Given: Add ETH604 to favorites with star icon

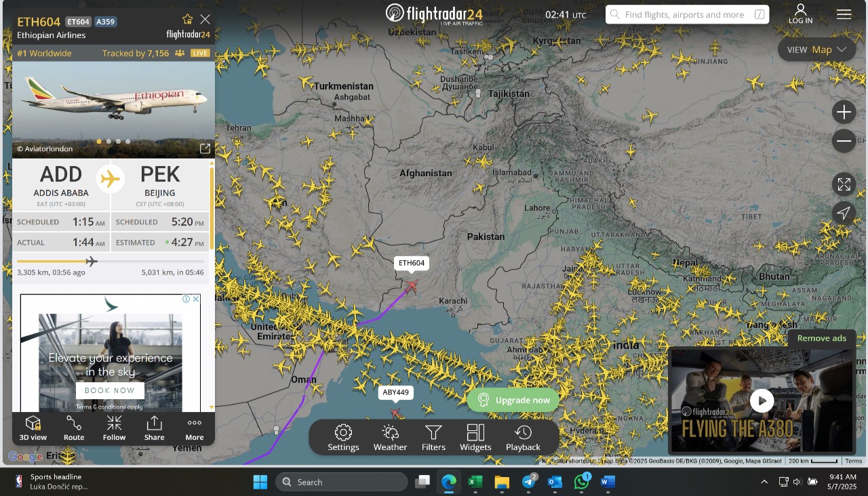Looking at the screenshot, I should click(x=188, y=19).
